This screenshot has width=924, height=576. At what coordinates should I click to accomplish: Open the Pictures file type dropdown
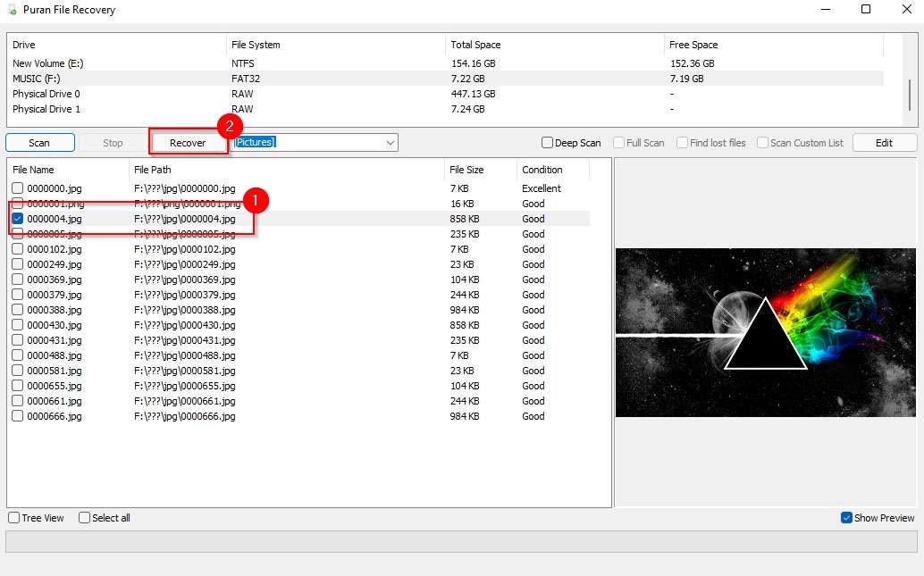point(390,141)
